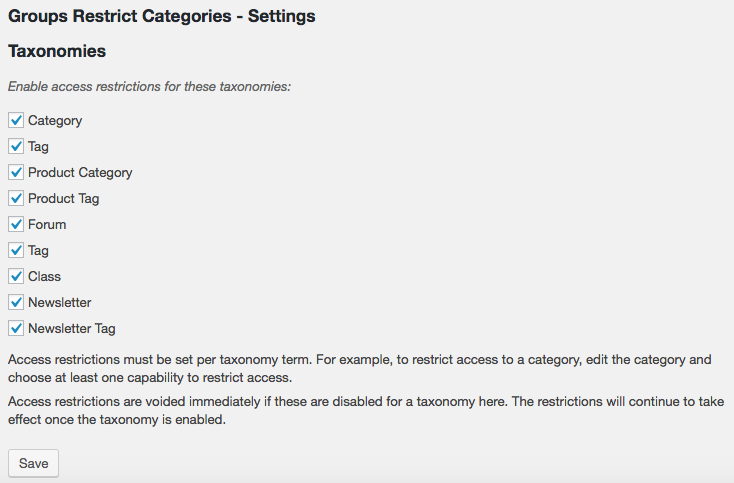Toggle the Newsletter Tag checkbox

(x=16, y=328)
